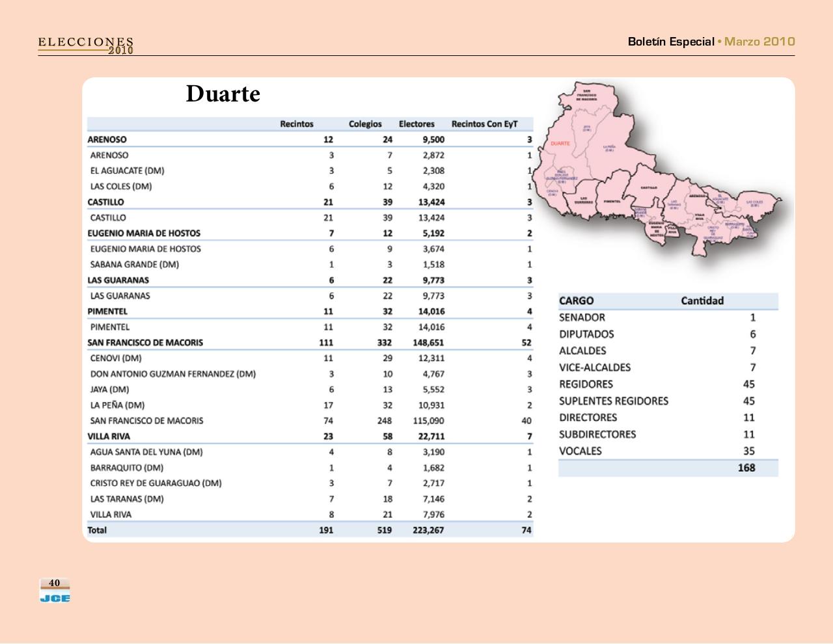
Task: Click the Electores column header
Action: [x=416, y=124]
